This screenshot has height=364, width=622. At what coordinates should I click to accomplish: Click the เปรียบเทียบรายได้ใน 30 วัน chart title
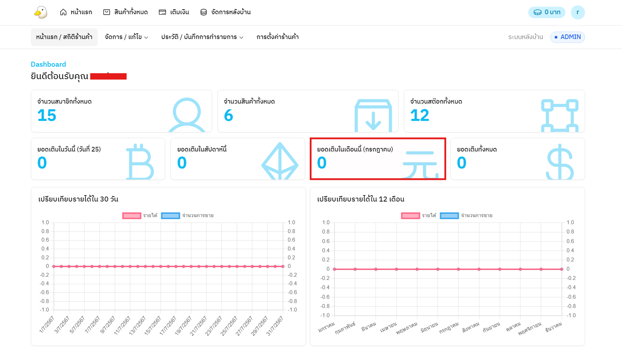point(78,199)
